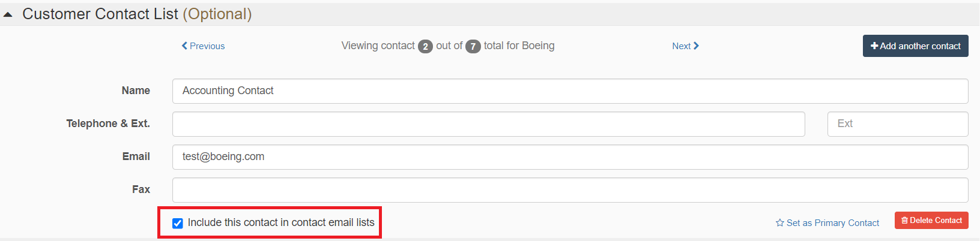Click the Add another contact button
Viewport: 980px width, 241px height.
click(916, 46)
